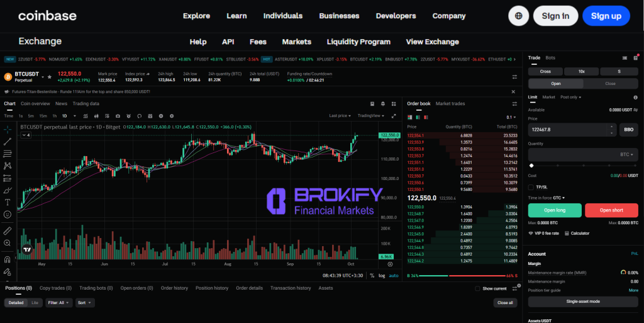
Task: Select the text annotation tool
Action: pyautogui.click(x=8, y=202)
